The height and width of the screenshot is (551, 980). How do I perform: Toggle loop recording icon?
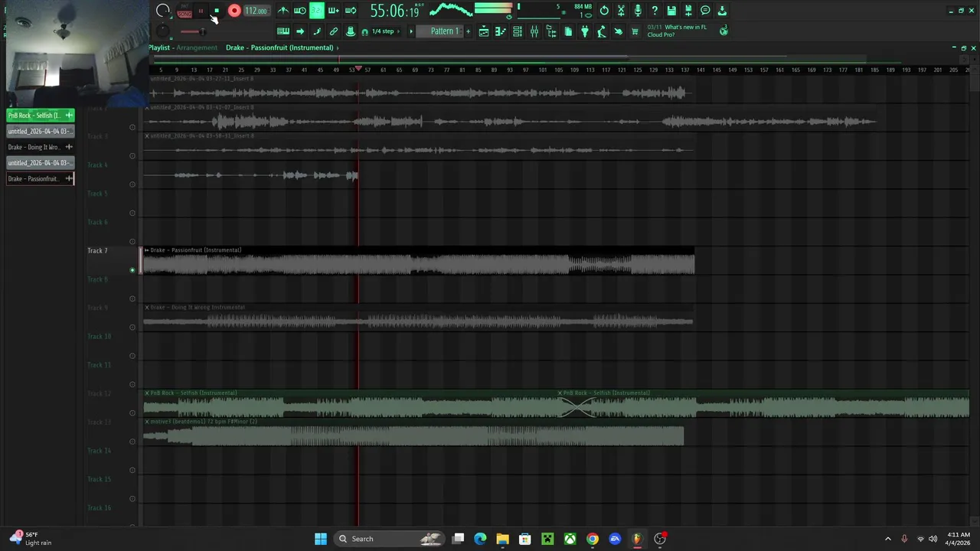[x=351, y=11]
